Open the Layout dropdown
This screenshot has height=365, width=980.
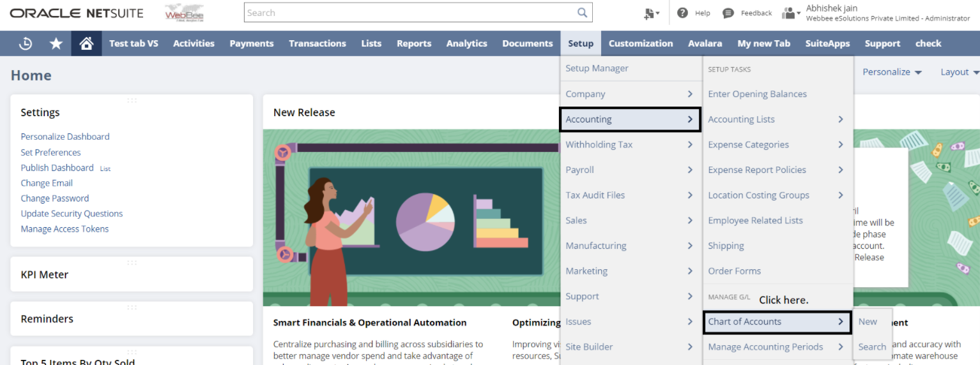point(959,72)
